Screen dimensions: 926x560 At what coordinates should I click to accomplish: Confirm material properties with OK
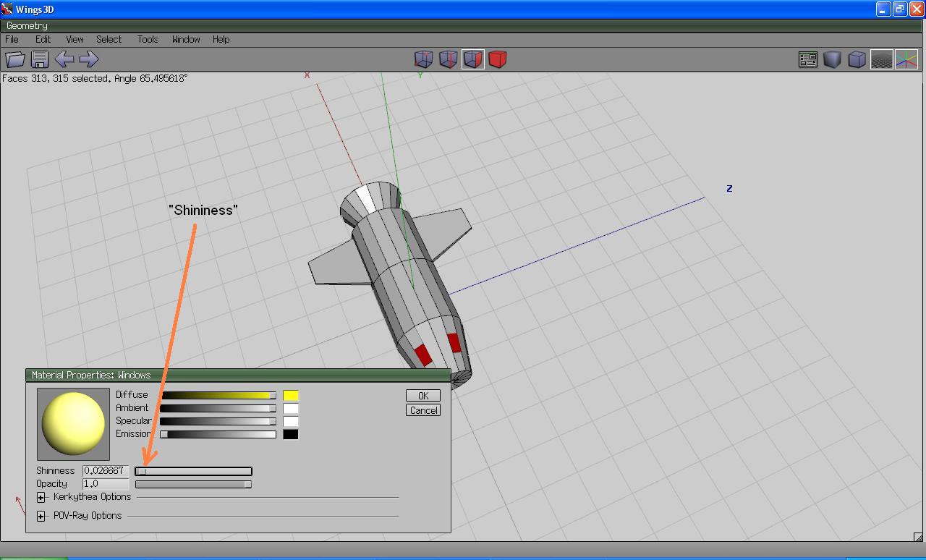[423, 396]
